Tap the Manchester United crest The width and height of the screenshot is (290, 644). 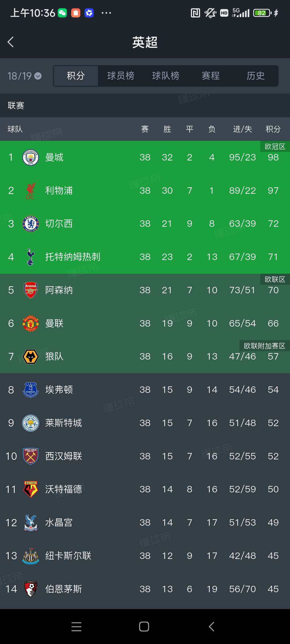31,324
